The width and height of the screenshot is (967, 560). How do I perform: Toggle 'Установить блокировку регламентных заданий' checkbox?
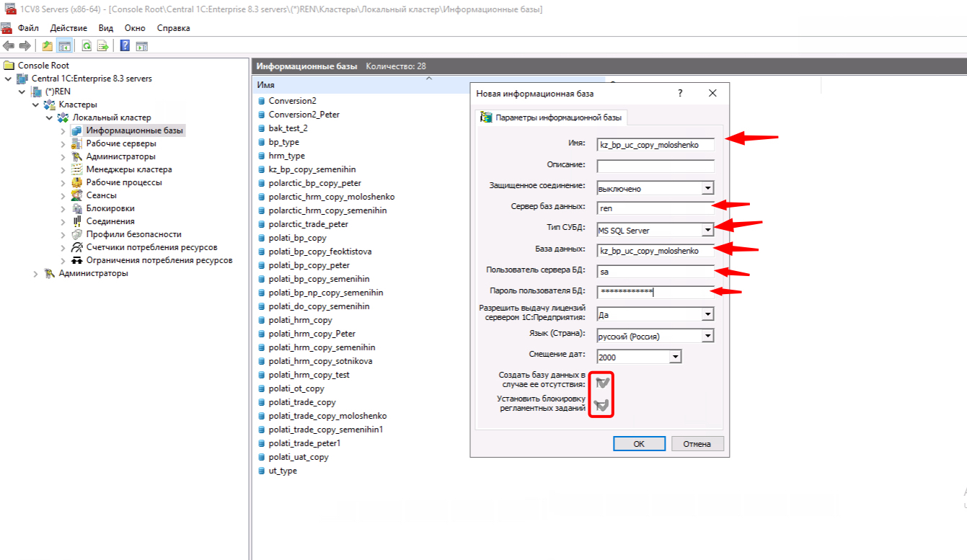(x=601, y=404)
